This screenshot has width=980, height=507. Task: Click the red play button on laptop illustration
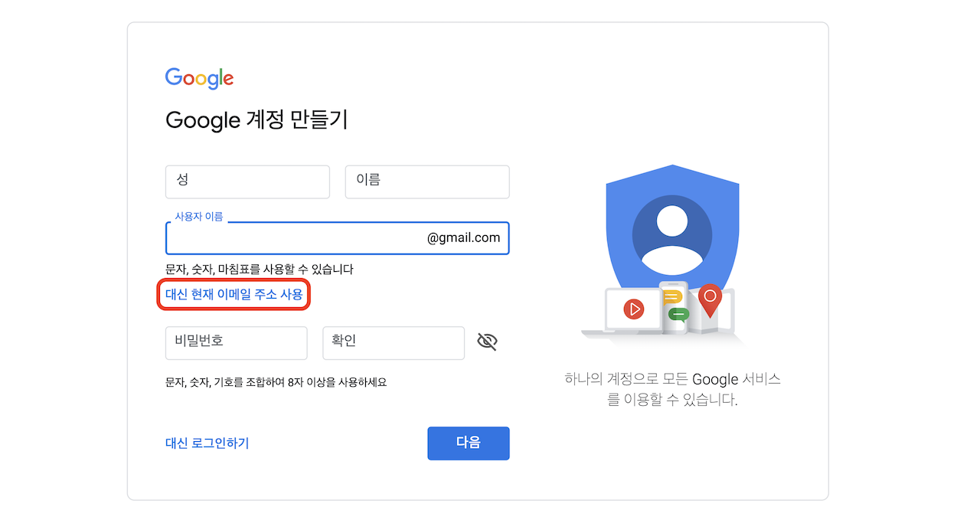pos(633,309)
